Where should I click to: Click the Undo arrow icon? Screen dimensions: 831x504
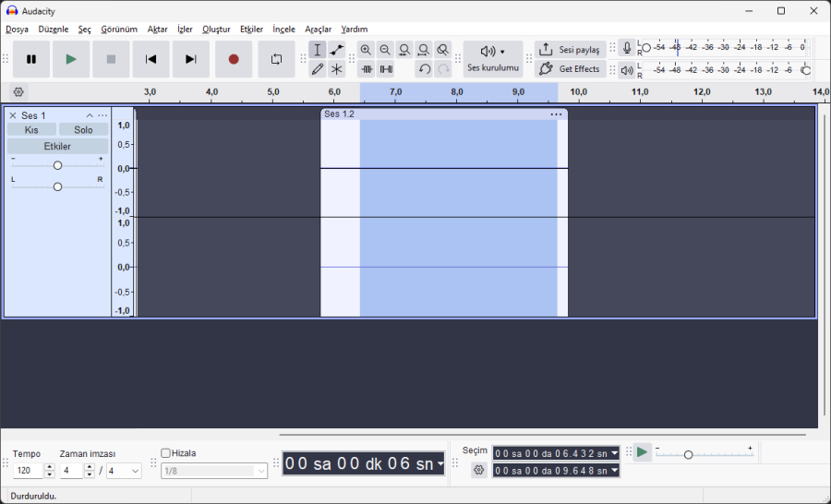point(424,69)
